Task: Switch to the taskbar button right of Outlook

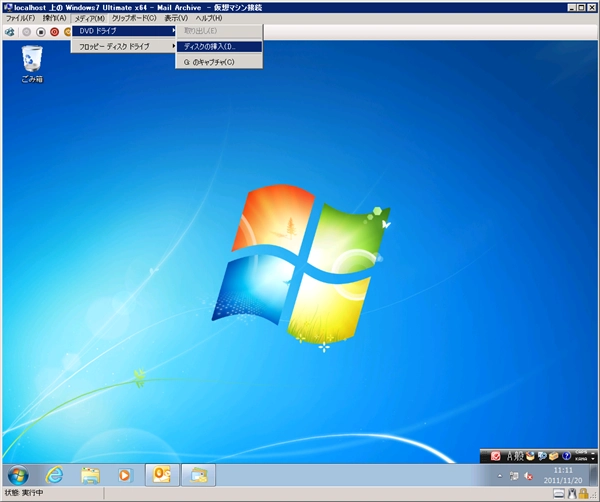Action: coord(198,475)
